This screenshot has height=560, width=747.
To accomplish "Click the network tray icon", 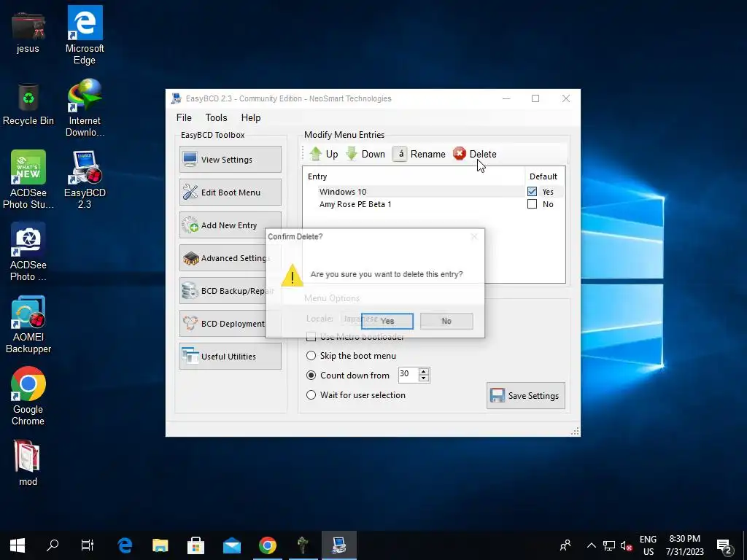I will coord(609,545).
